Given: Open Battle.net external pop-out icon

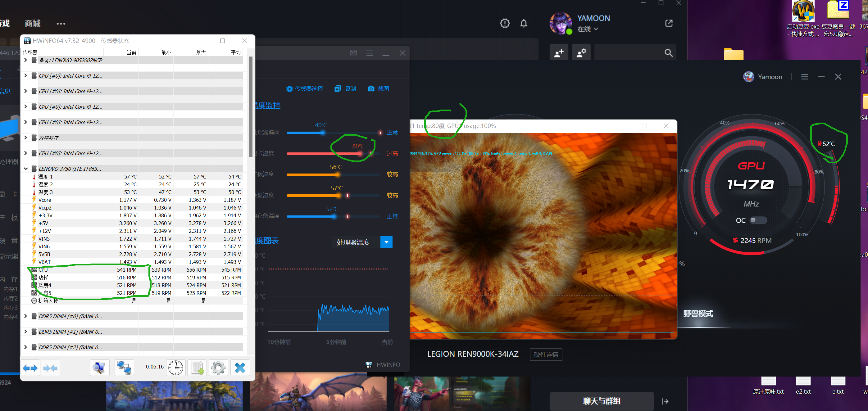Looking at the screenshot, I should click(669, 23).
